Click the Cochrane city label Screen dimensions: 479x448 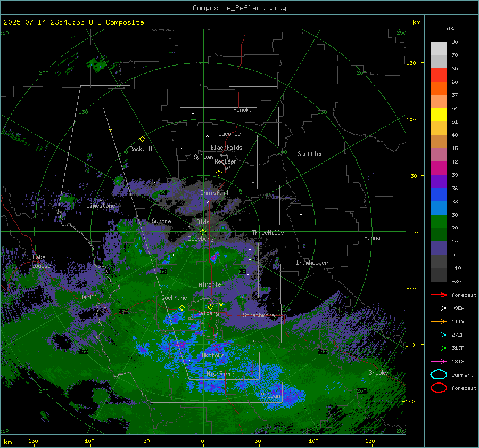[x=174, y=298]
